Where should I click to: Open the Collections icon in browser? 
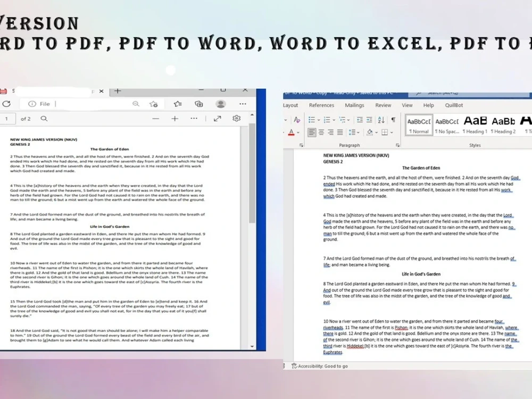[x=199, y=104]
